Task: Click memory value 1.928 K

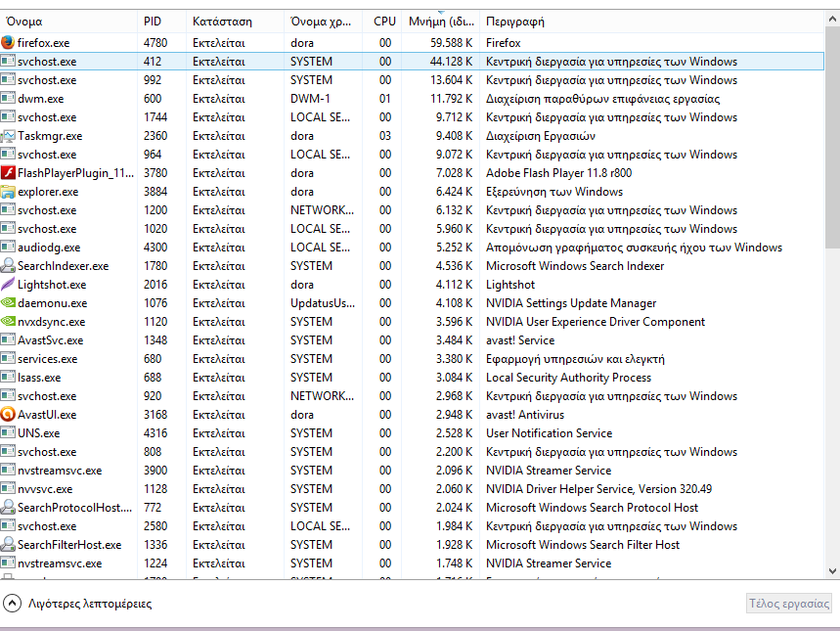Action: [x=454, y=545]
